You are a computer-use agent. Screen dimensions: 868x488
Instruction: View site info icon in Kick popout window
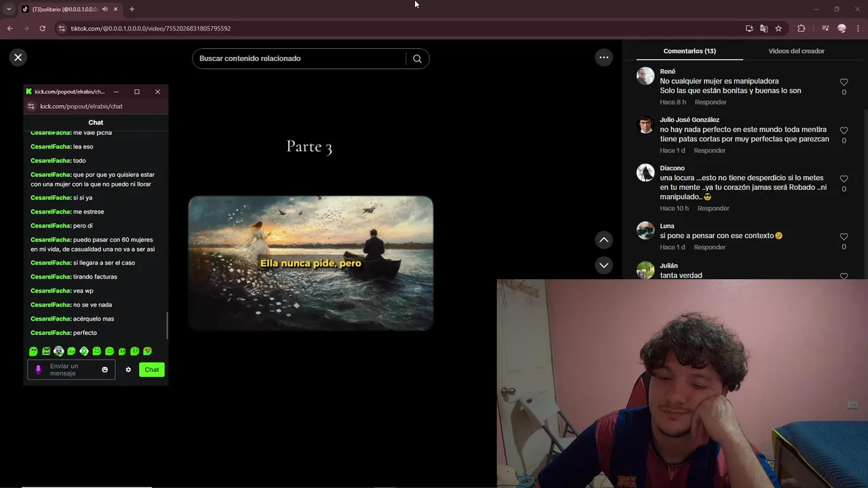tap(31, 106)
